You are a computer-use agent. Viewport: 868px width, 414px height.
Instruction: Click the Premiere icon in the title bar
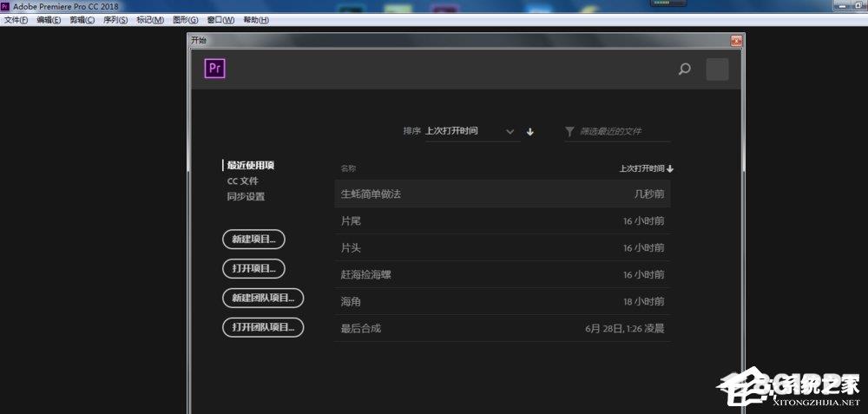(5, 6)
